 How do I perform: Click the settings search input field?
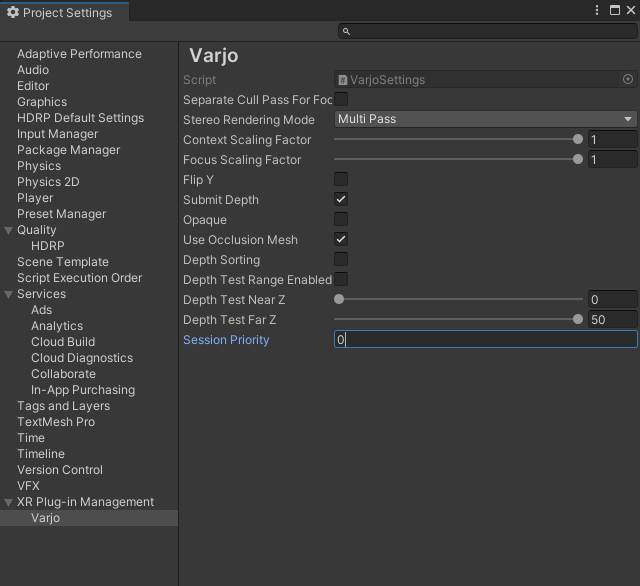tap(487, 31)
